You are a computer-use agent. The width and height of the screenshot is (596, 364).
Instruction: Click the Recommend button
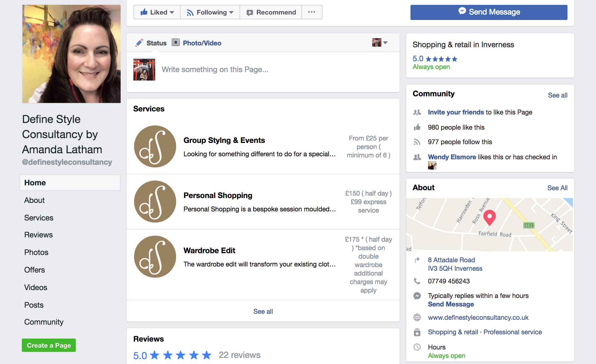click(271, 12)
